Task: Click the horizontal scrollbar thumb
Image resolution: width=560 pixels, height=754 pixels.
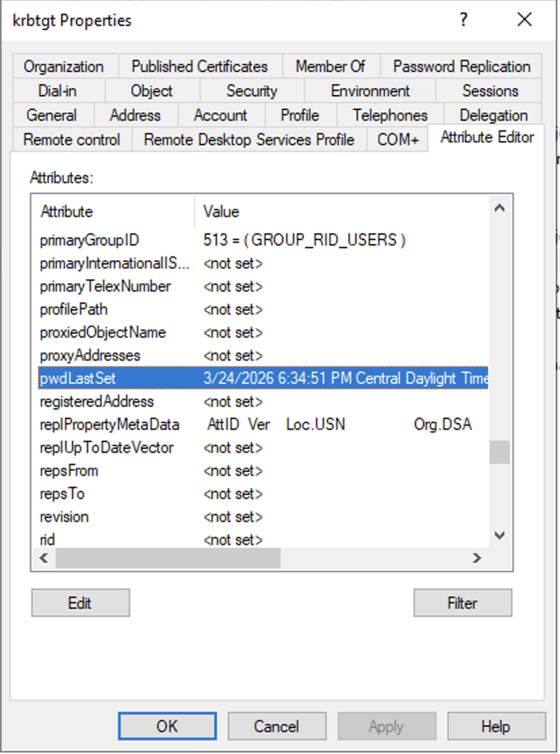Action: click(x=168, y=558)
